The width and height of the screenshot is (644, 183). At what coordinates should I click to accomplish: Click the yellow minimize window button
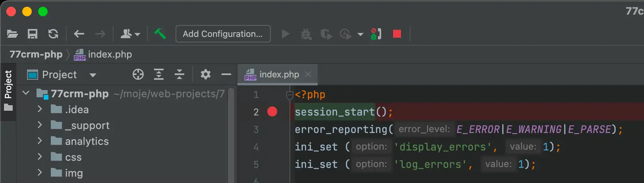pyautogui.click(x=27, y=12)
